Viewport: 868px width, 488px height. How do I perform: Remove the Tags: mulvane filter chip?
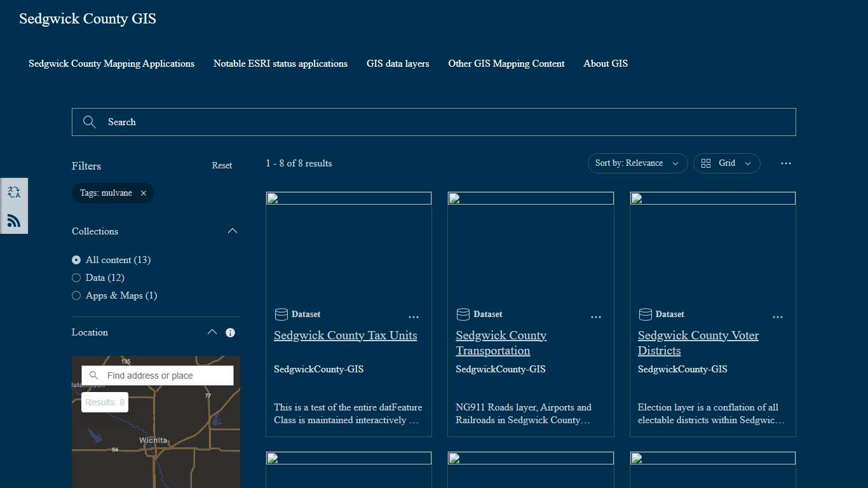tap(143, 193)
